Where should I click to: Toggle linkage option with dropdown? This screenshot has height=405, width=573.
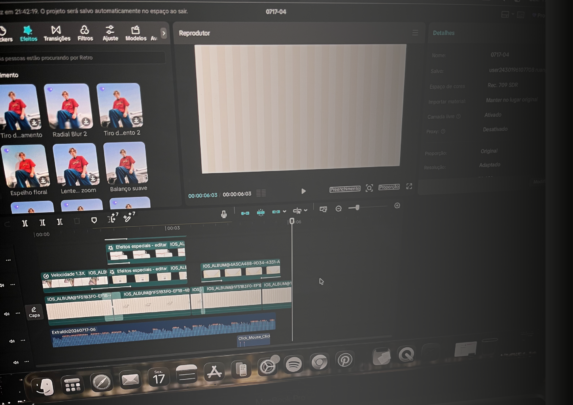coord(279,212)
